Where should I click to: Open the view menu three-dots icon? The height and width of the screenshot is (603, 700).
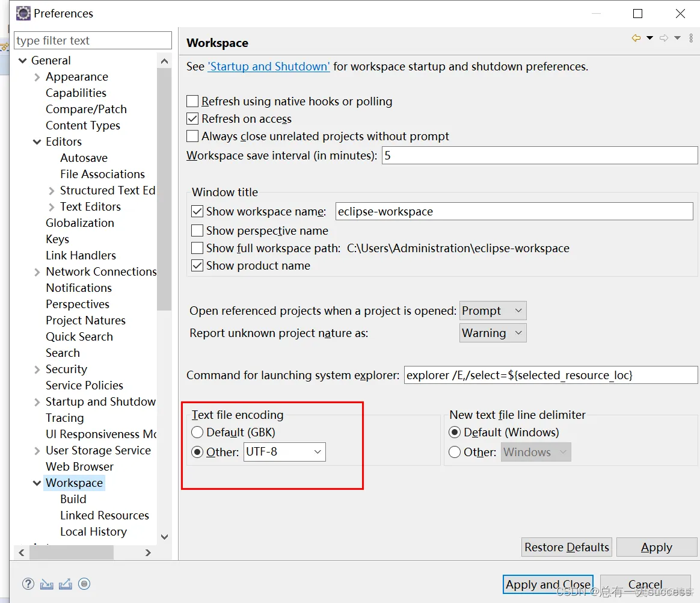(x=691, y=38)
